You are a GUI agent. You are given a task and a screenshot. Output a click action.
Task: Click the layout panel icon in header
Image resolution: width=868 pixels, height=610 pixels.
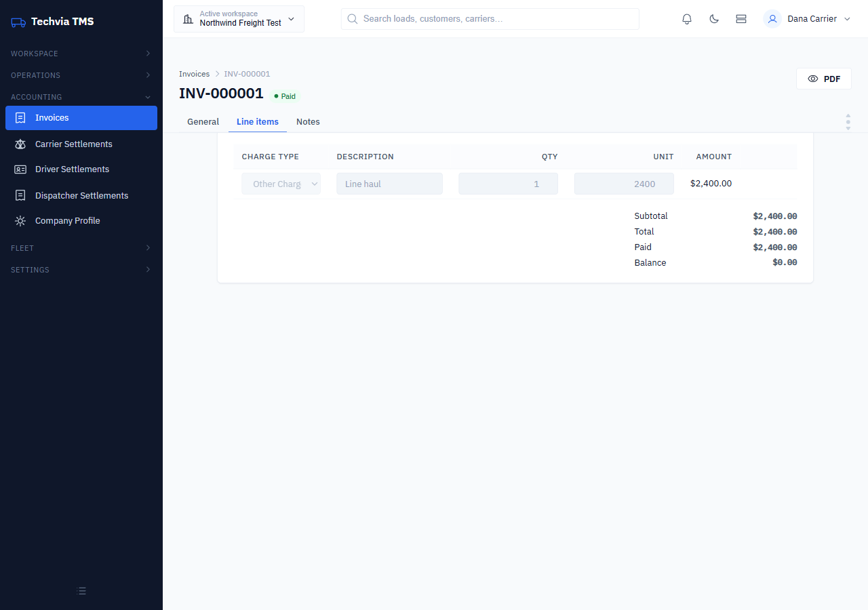[741, 19]
